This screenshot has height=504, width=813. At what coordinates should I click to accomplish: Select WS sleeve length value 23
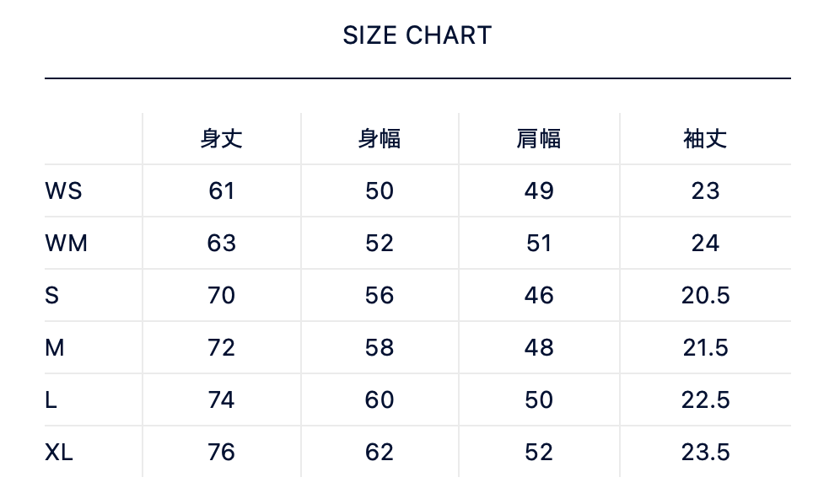pyautogui.click(x=705, y=191)
